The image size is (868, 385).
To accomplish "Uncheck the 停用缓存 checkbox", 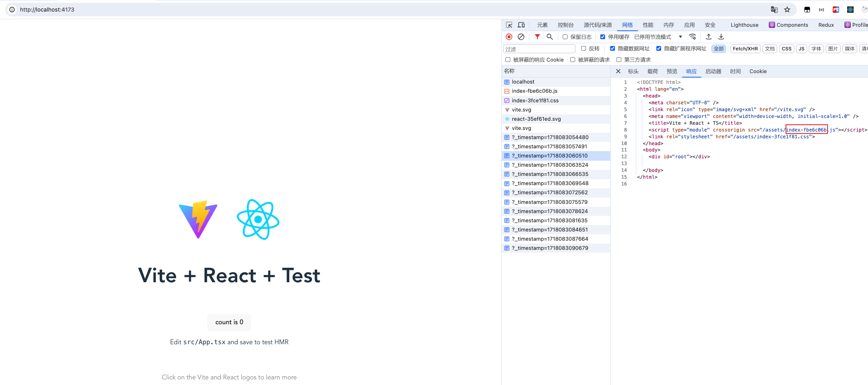I will pos(603,37).
